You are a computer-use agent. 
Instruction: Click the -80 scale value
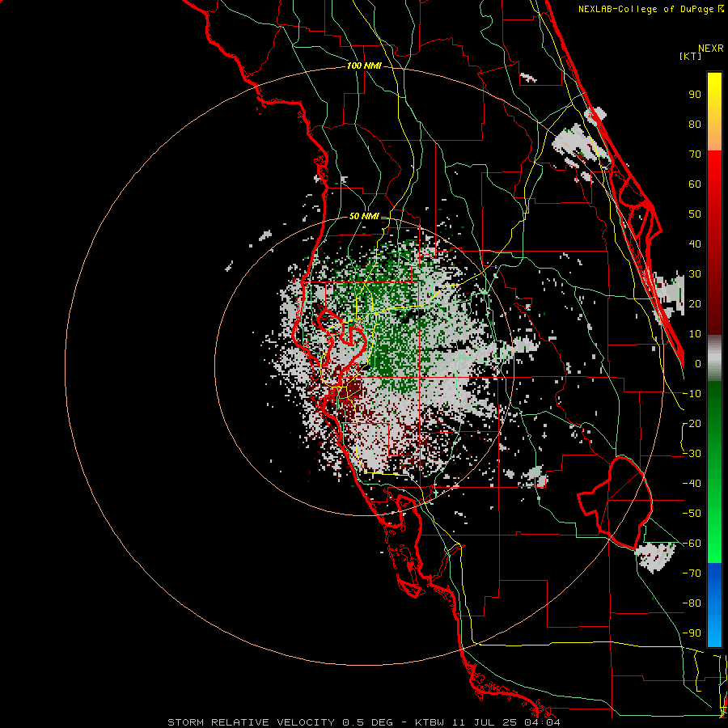pos(692,603)
